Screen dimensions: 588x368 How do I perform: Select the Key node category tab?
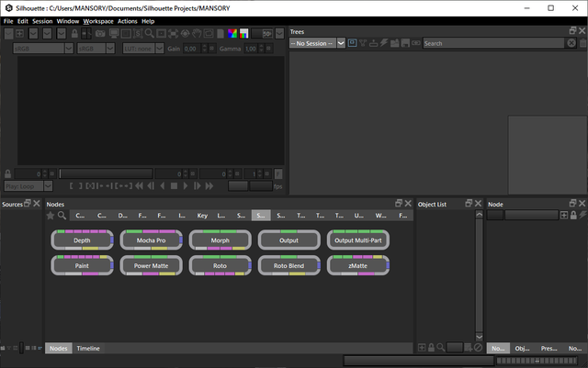point(202,216)
